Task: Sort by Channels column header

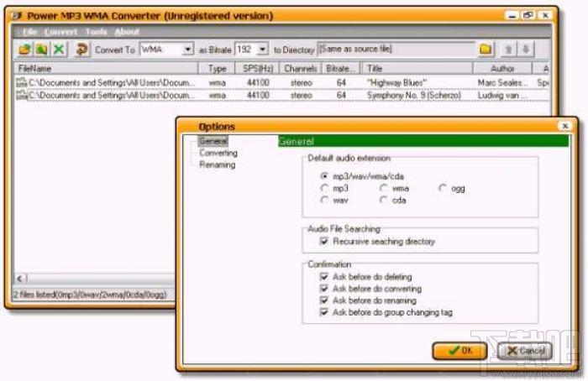Action: (301, 68)
